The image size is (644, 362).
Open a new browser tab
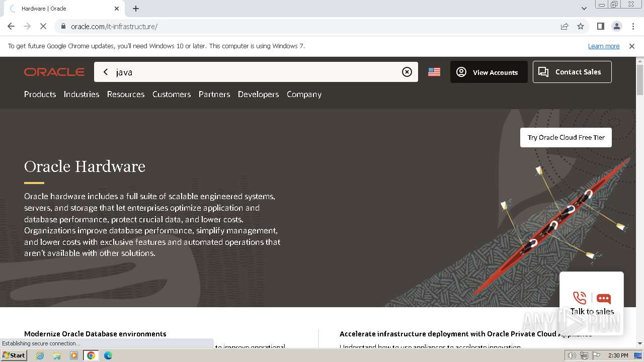[x=136, y=9]
